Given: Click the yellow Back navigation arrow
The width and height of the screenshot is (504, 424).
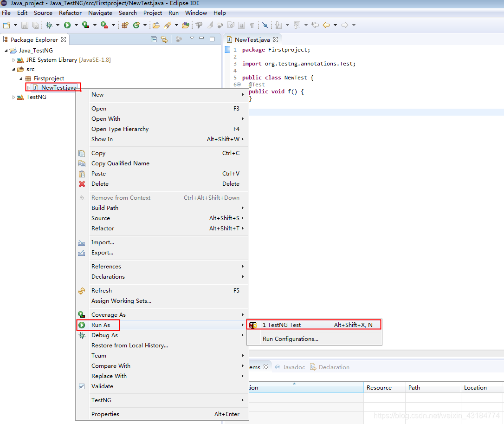Looking at the screenshot, I should tap(326, 25).
